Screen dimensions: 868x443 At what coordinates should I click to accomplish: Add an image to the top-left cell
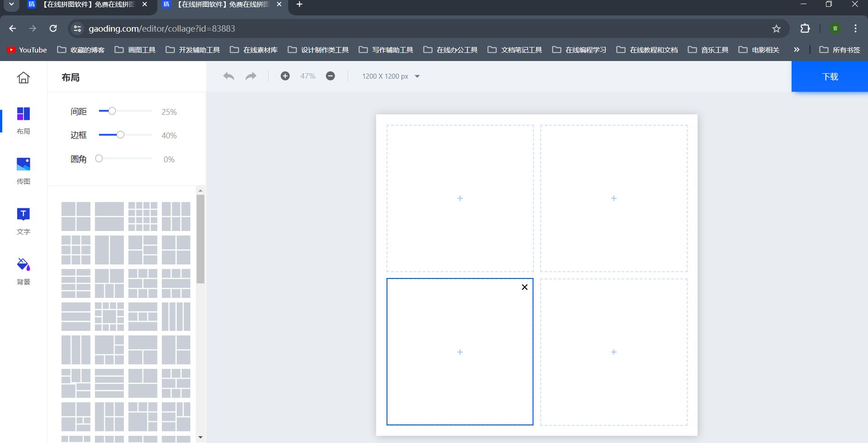click(x=460, y=198)
